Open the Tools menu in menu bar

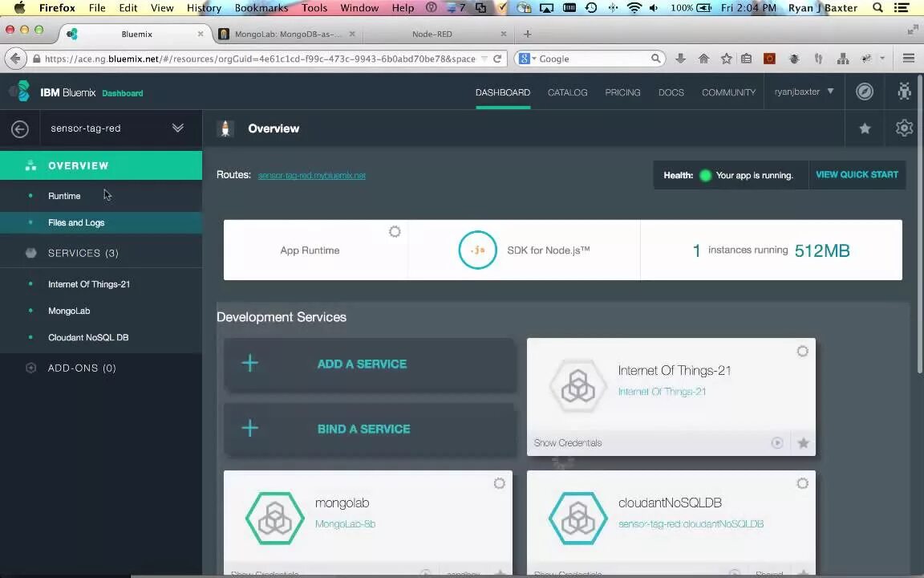(314, 8)
